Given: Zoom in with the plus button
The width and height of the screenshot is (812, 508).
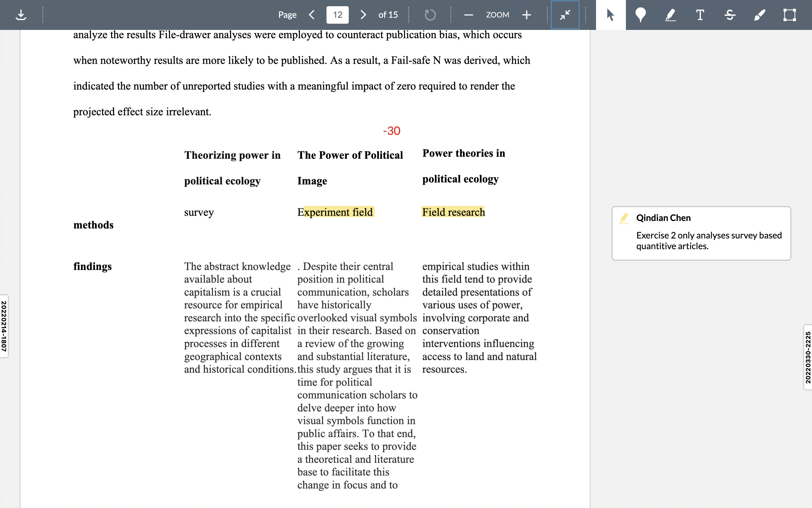Looking at the screenshot, I should click(526, 15).
